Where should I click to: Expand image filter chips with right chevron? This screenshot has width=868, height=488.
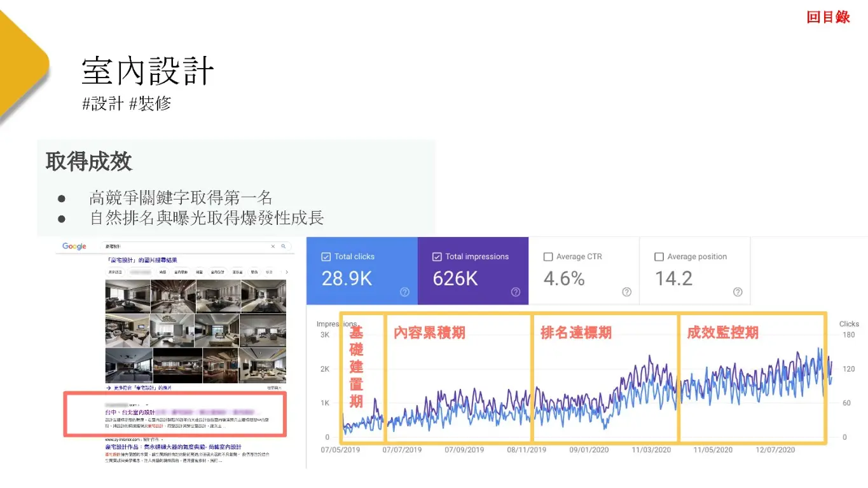286,272
